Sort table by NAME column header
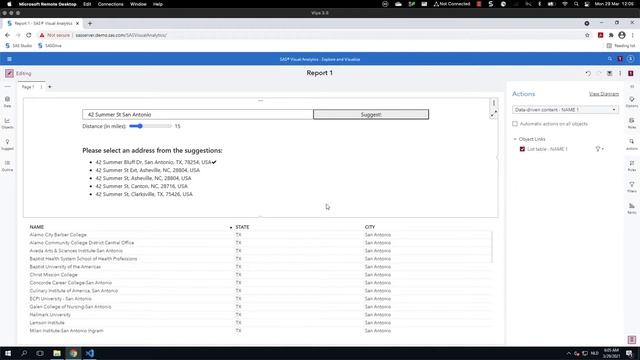Viewport: 640px width, 360px height. 37,227
